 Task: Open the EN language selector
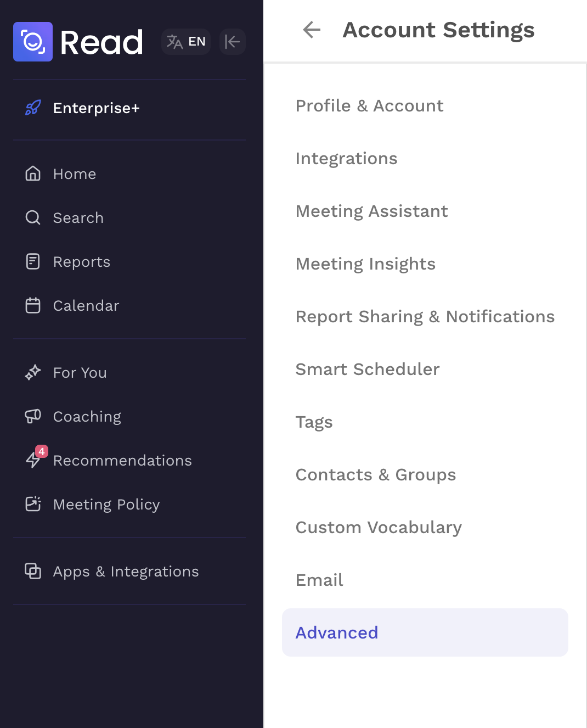click(x=186, y=42)
